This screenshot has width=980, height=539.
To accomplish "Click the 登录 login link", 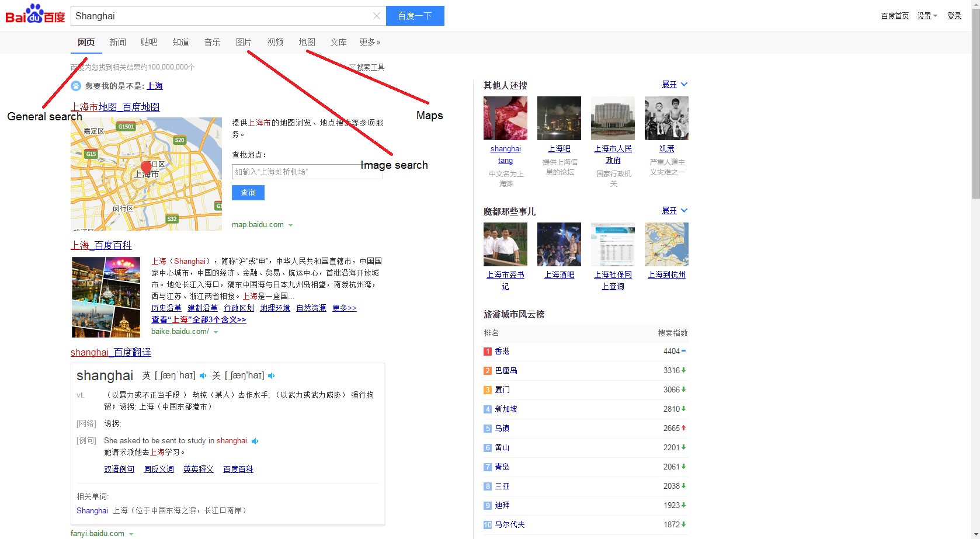I will [954, 16].
